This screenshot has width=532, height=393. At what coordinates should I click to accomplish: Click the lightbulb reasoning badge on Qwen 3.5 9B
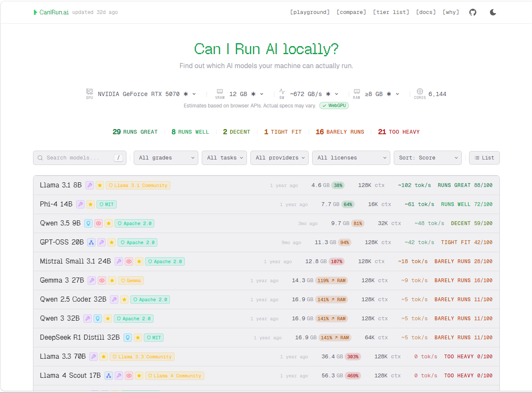coord(88,223)
